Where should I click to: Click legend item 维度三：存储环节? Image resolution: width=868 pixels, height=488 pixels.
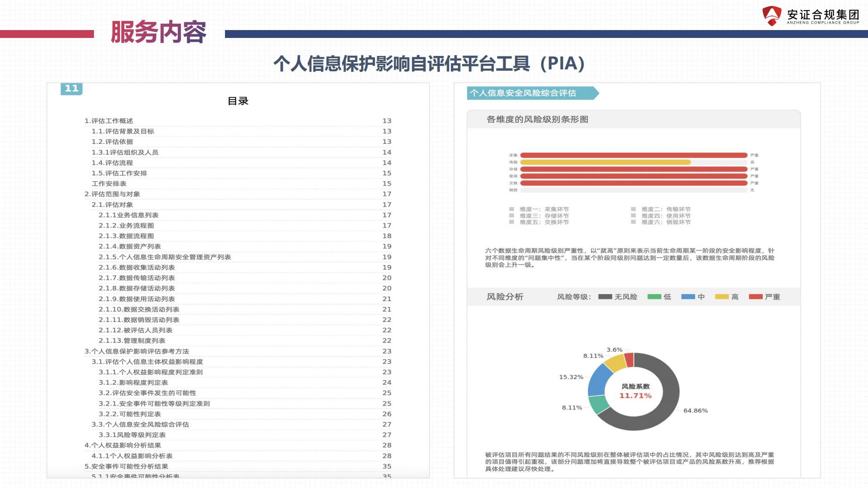coord(539,216)
